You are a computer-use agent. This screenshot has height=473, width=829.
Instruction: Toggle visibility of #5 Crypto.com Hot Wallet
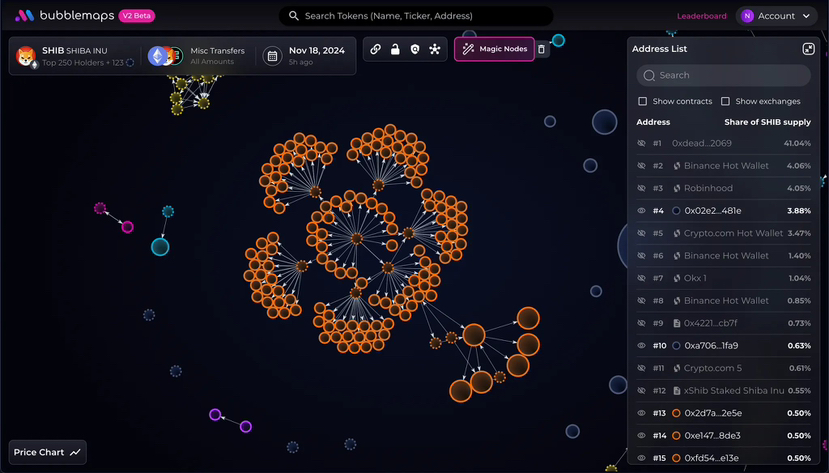pos(641,233)
